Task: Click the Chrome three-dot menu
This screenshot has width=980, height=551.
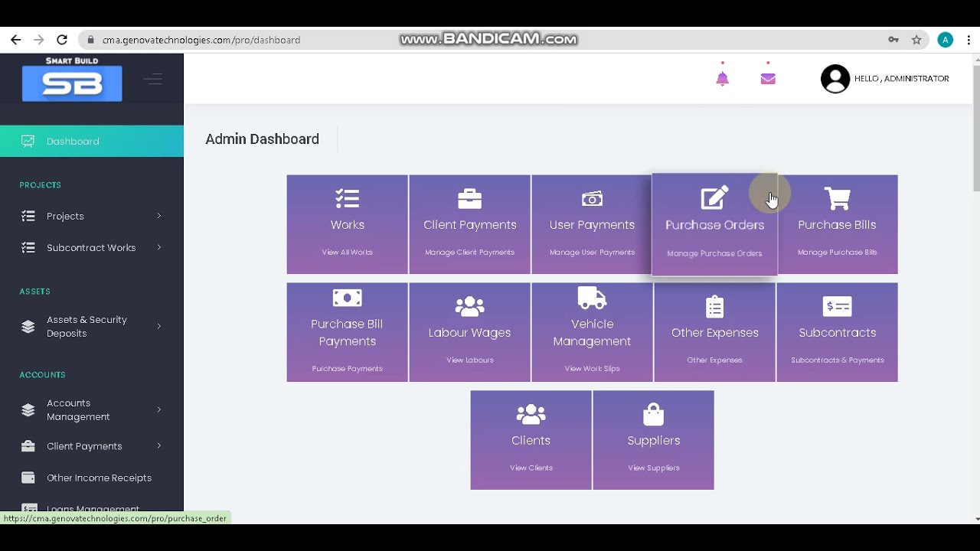Action: coord(969,40)
